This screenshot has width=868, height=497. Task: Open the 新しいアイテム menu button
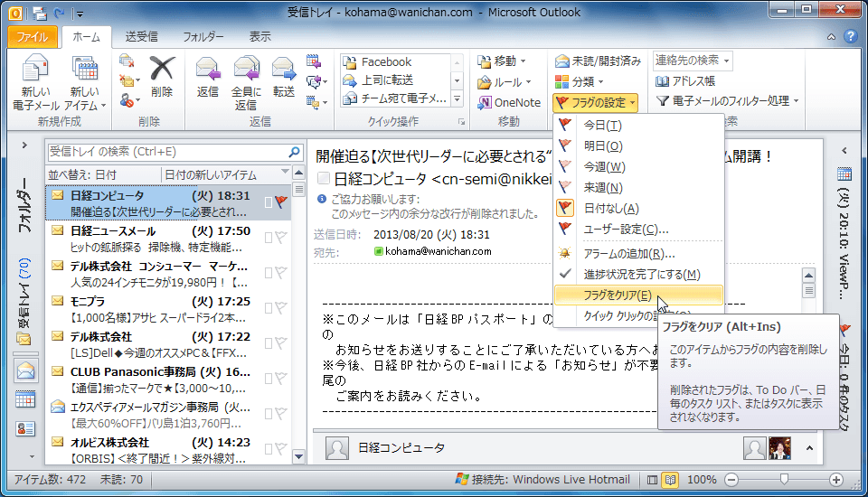pos(85,83)
